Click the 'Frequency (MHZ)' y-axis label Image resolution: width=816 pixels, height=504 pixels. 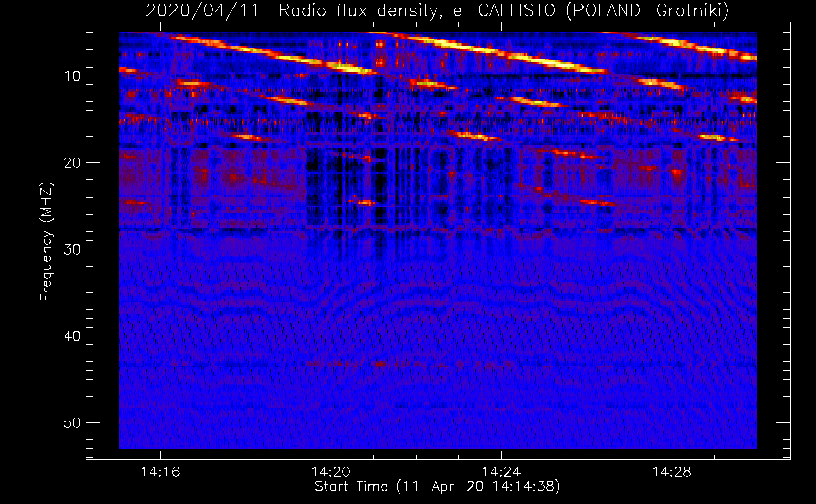click(x=46, y=242)
